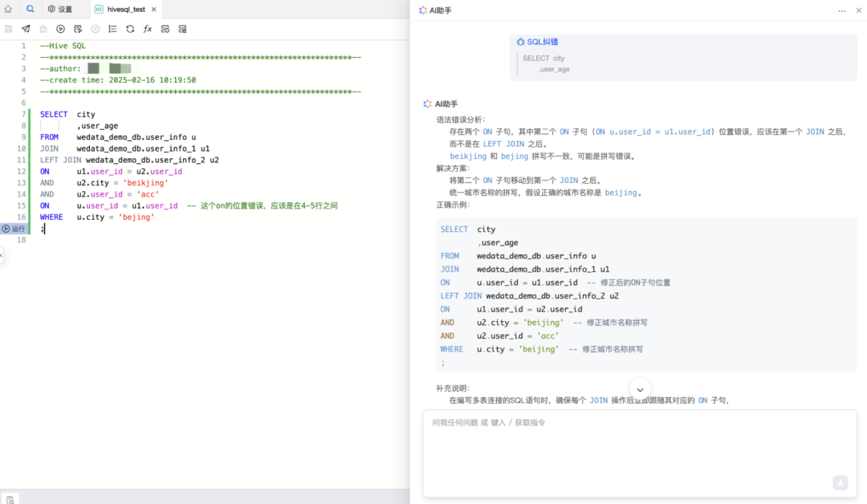This screenshot has height=504, width=867.
Task: Click the table settings icon in the toolbar
Action: pos(165,29)
